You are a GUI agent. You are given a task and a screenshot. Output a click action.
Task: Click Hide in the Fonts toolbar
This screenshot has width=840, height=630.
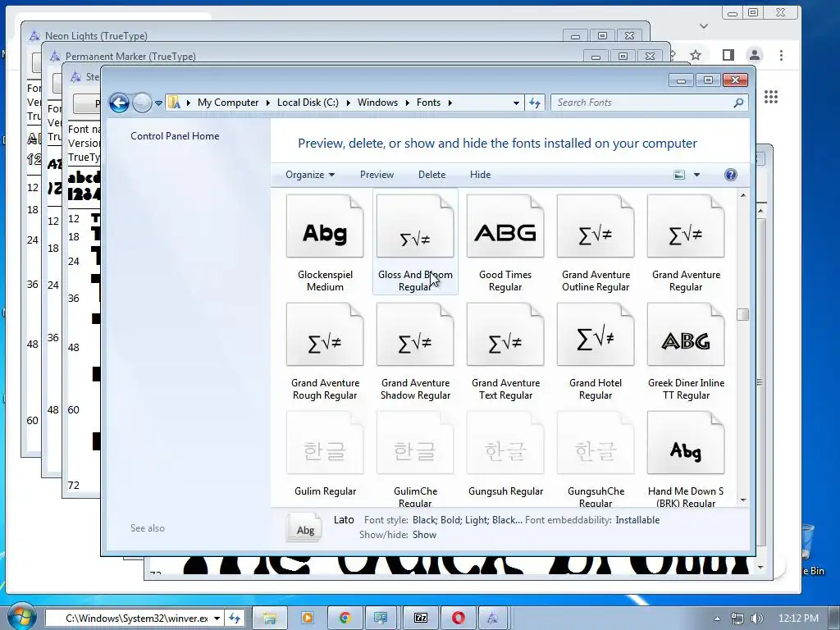point(480,175)
